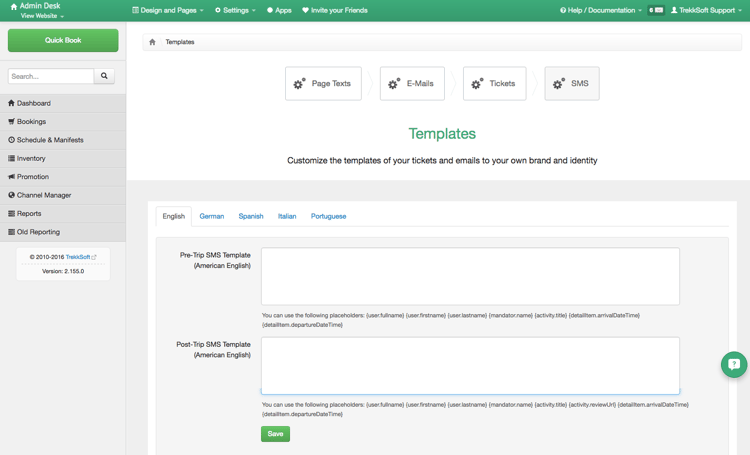
Task: Click the home icon in breadcrumb
Action: click(x=152, y=42)
